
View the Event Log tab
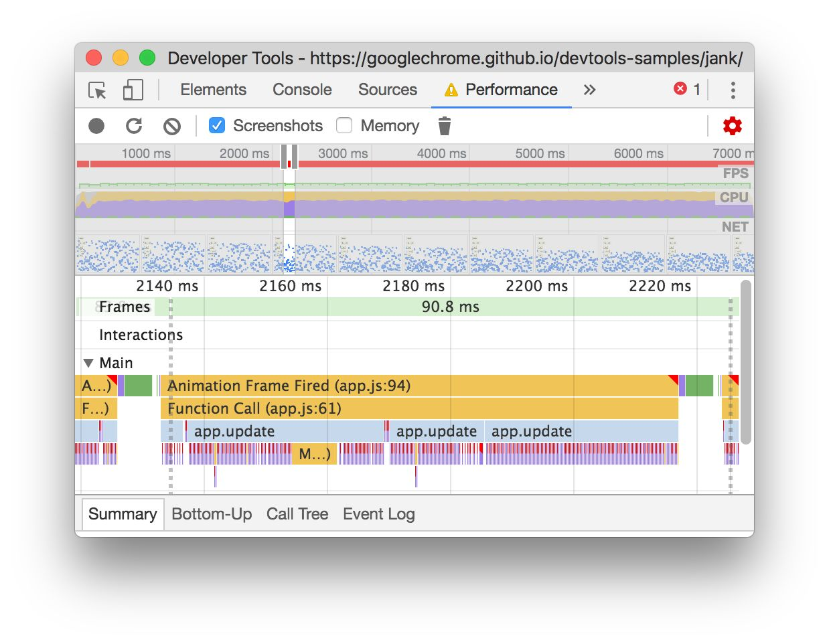[379, 514]
